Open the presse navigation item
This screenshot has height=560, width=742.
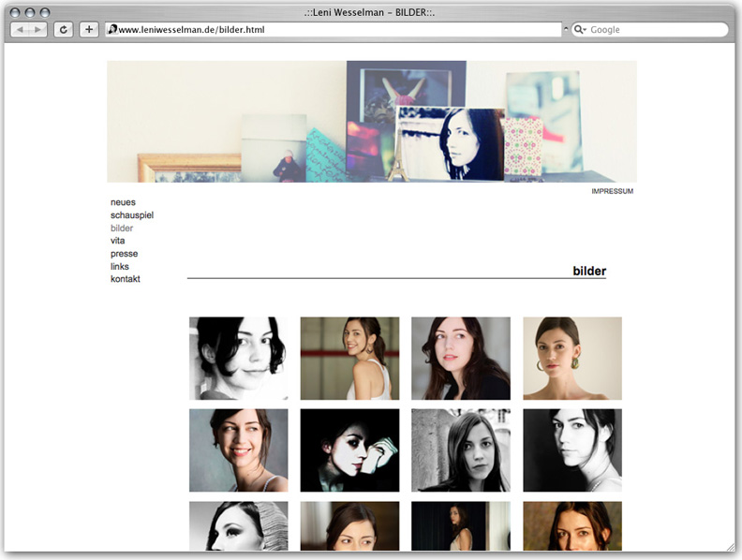(124, 254)
